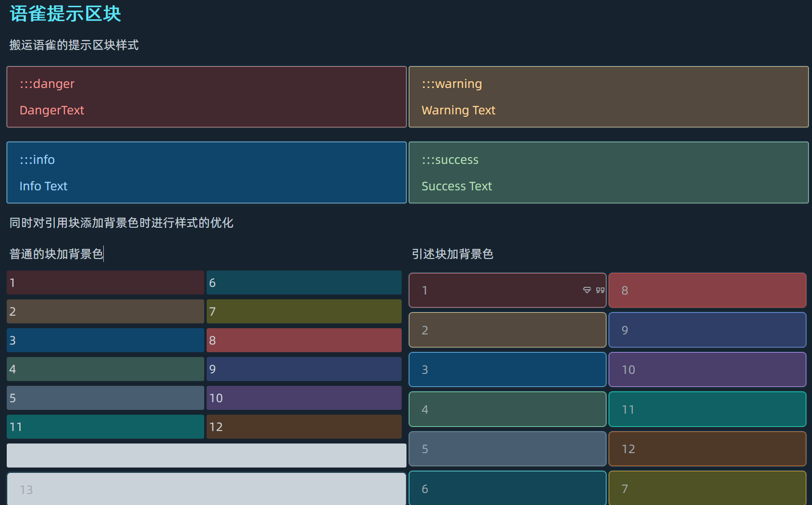The height and width of the screenshot is (505, 812).
Task: Click the 搬运语雀的提示区块样式 paragraph
Action: [x=74, y=45]
